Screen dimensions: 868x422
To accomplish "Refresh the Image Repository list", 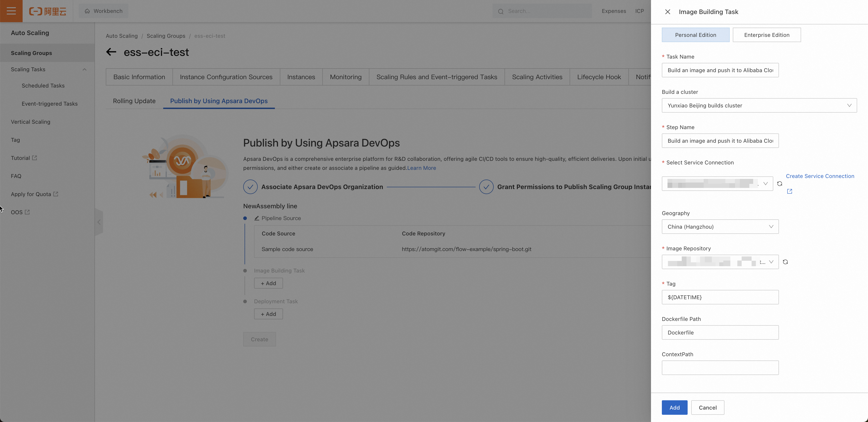I will pyautogui.click(x=785, y=262).
